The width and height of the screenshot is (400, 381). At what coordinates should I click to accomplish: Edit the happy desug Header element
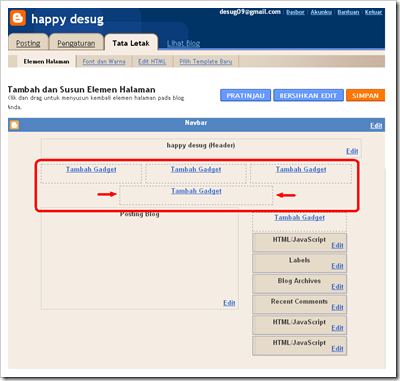352,151
